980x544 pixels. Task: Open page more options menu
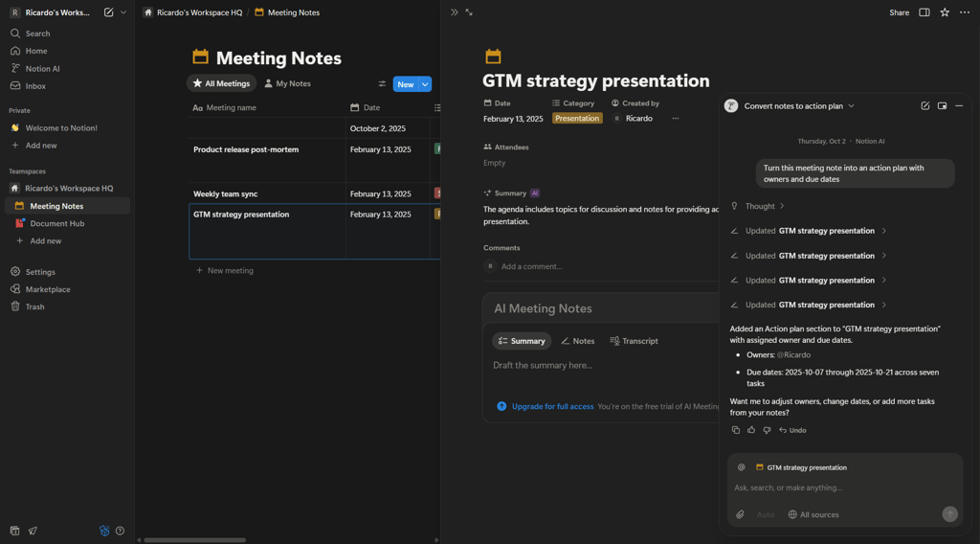click(x=965, y=12)
